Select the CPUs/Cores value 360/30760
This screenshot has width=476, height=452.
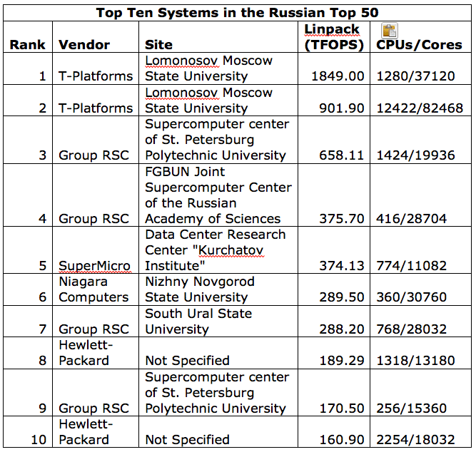(x=411, y=297)
